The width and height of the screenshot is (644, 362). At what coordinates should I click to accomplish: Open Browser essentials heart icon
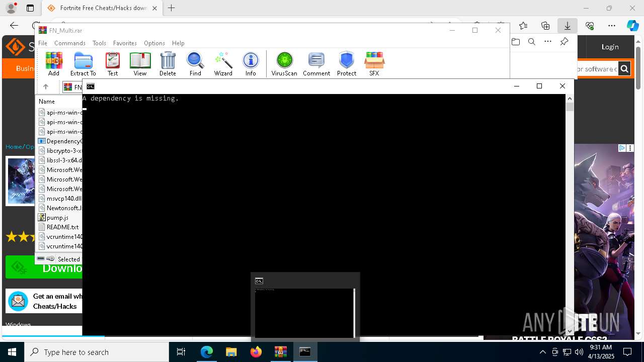pyautogui.click(x=590, y=26)
